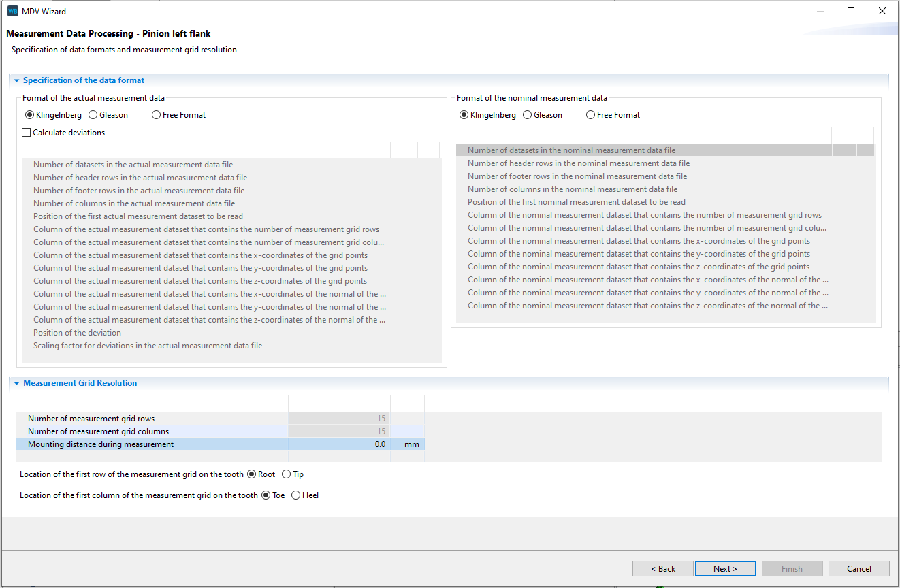This screenshot has height=588, width=900.
Task: Select Position of the deviation row
Action: 77,332
